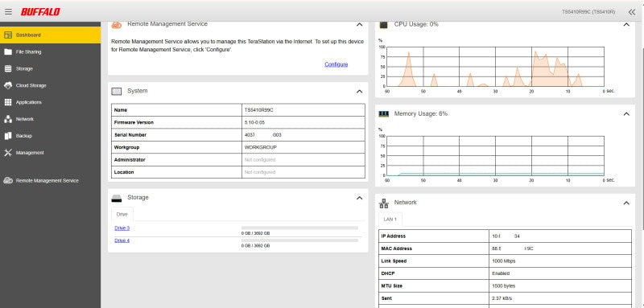The width and height of the screenshot is (644, 308).
Task: Select Applications in the sidebar
Action: pos(50,102)
